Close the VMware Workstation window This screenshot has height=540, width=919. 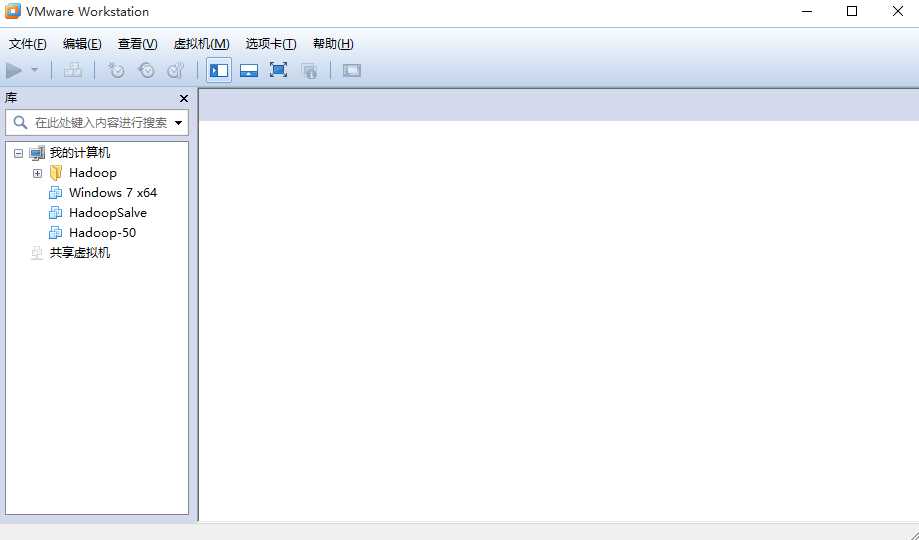click(x=897, y=11)
